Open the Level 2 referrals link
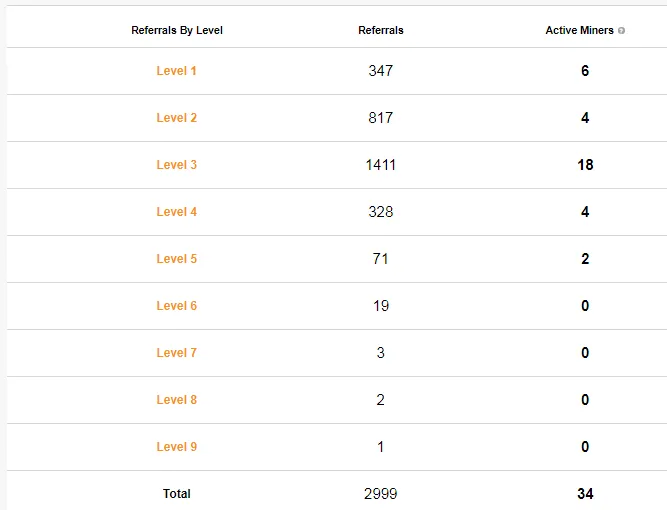 pos(177,118)
